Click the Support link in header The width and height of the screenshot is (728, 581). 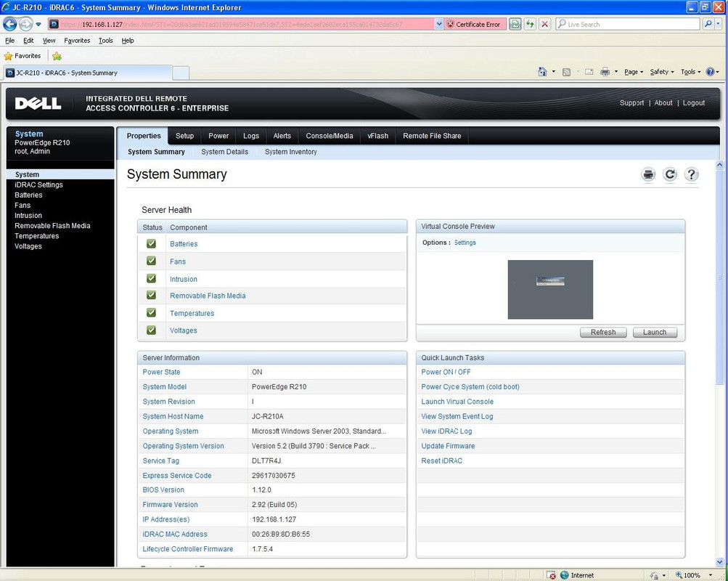[632, 103]
